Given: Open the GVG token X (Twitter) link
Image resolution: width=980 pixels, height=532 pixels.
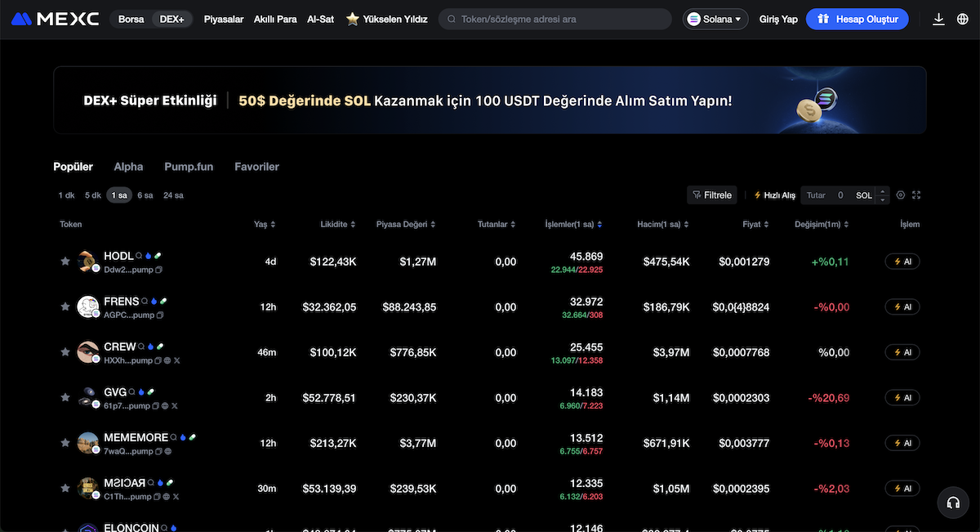Looking at the screenshot, I should click(x=174, y=405).
